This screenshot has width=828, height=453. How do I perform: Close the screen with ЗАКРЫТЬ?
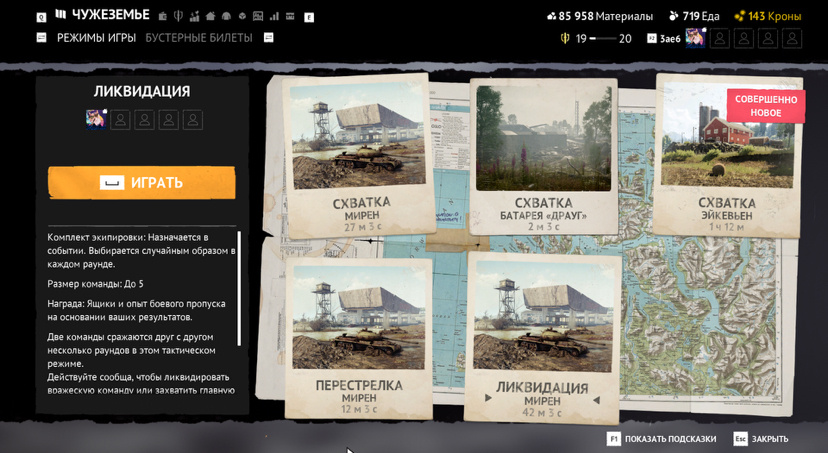click(770, 439)
